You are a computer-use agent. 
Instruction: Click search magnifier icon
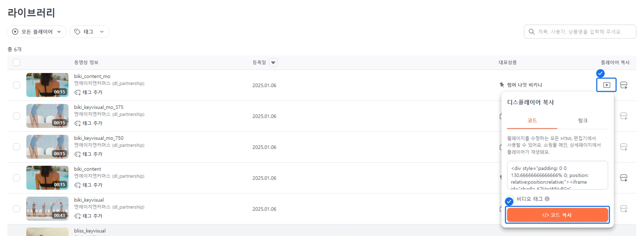pos(531,32)
